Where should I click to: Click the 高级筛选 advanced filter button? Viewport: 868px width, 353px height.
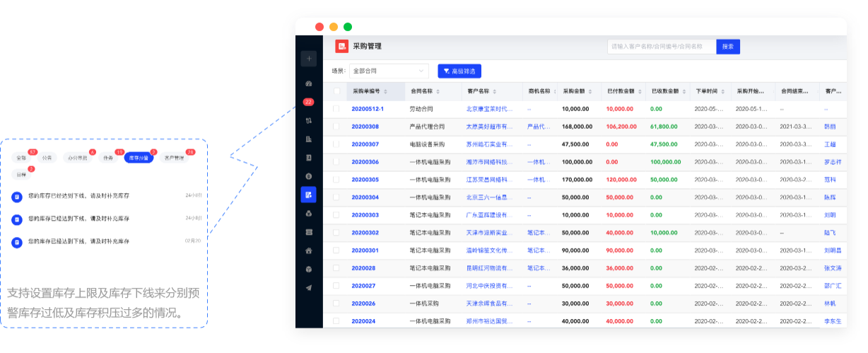click(459, 71)
